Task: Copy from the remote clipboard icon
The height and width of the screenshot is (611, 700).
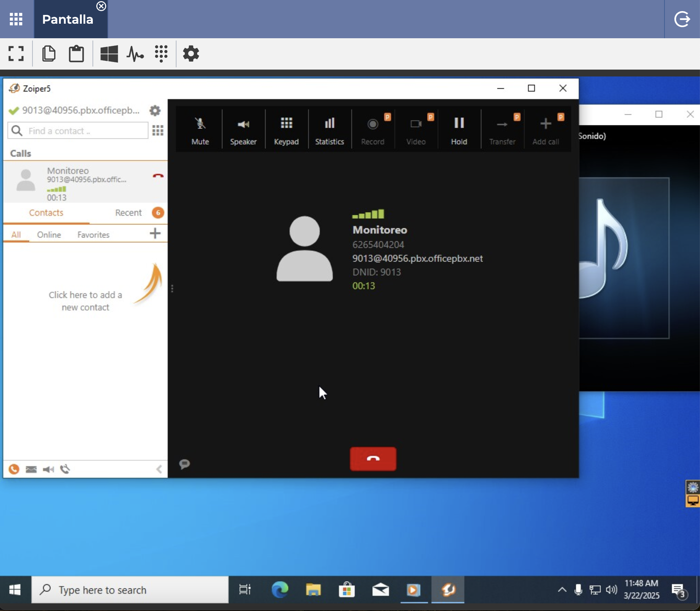Action: click(49, 54)
